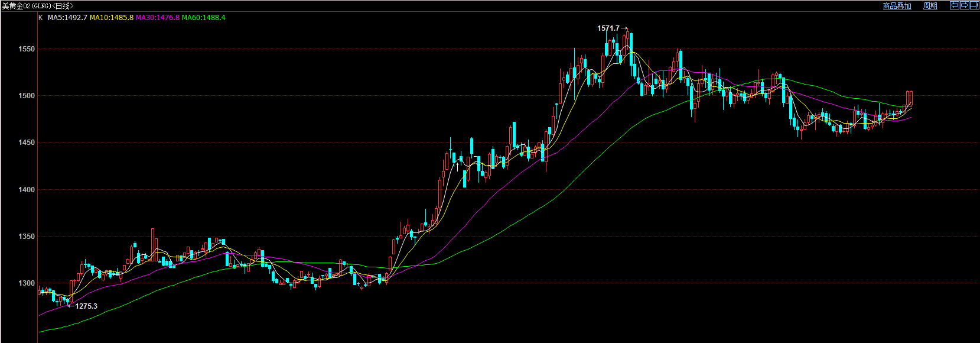
Task: Select the MA10:1485.8 indicator label
Action: point(112,18)
